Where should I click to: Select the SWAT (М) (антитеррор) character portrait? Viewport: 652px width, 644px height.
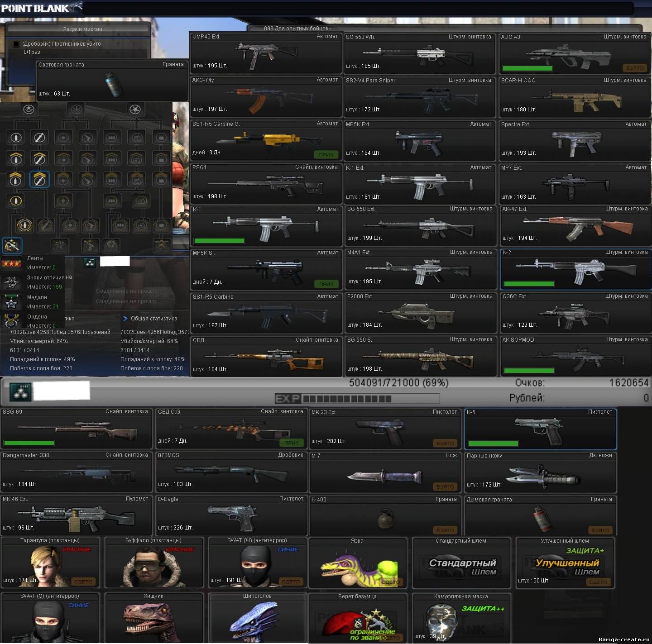(50, 621)
